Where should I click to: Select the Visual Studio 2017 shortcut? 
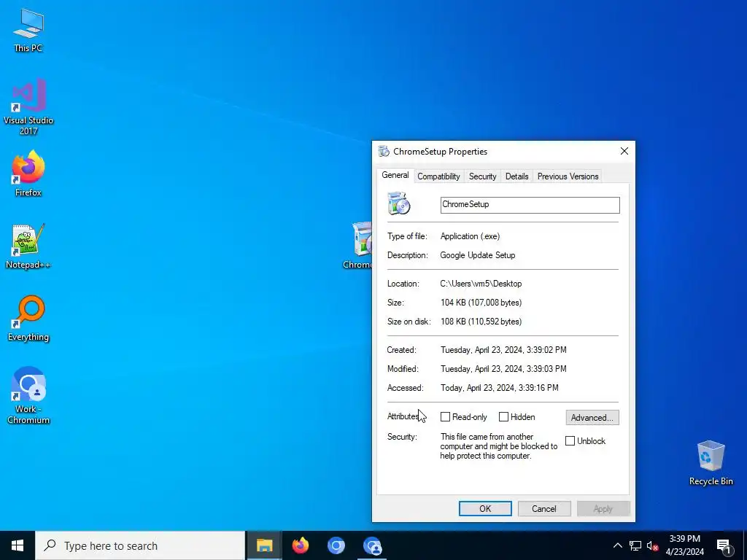28,106
